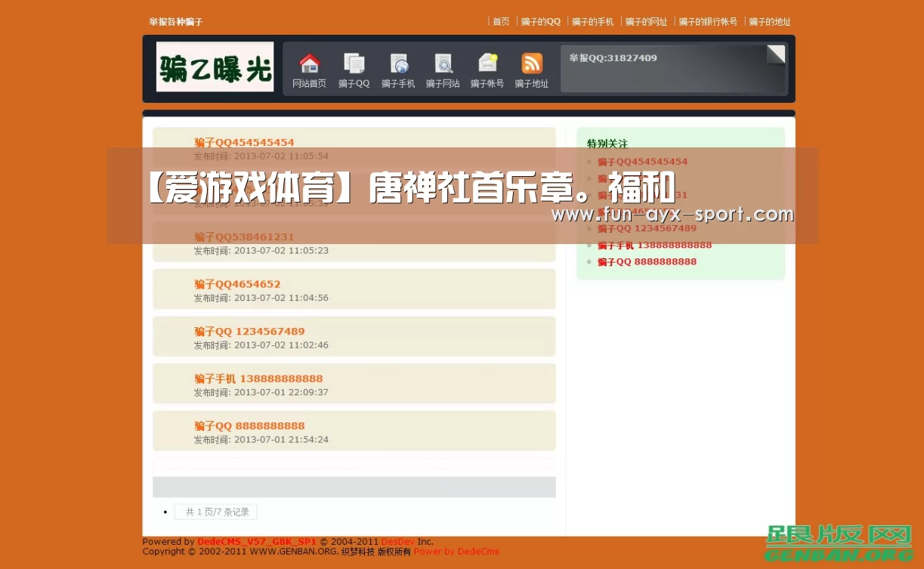Screen dimensions: 924x569
Task: Open 骗子的地址 in the top menu
Action: click(770, 22)
